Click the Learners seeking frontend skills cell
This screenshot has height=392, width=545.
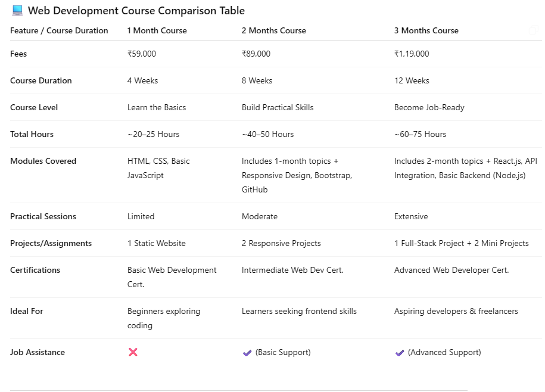tap(299, 311)
